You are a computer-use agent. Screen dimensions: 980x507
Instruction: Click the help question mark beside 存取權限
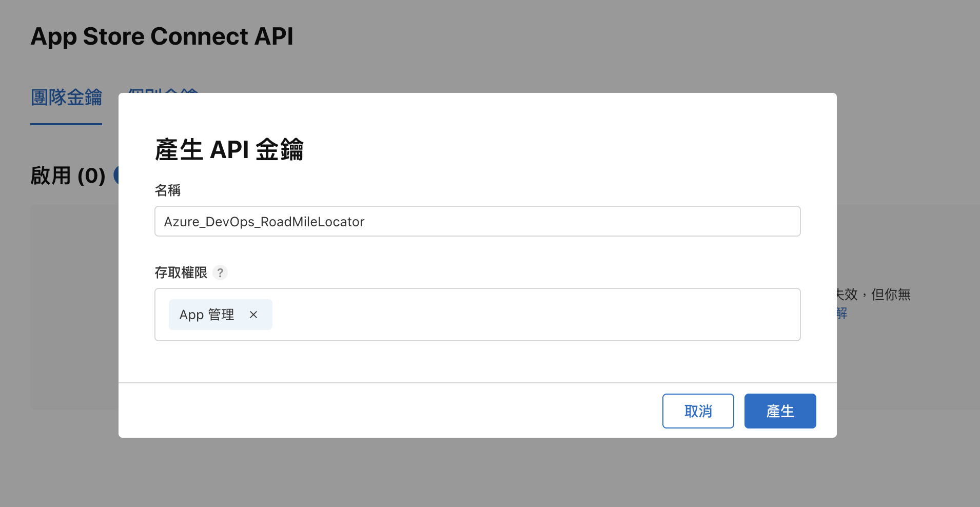pos(220,272)
